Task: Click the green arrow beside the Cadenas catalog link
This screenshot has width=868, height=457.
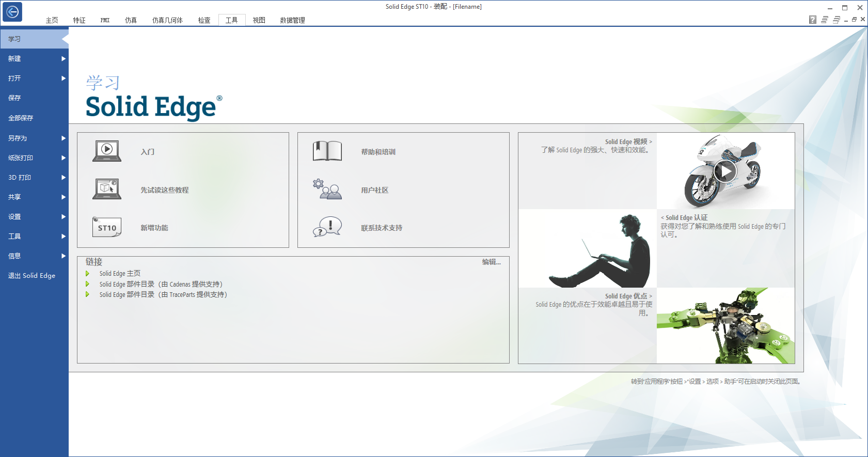Action: pos(87,284)
